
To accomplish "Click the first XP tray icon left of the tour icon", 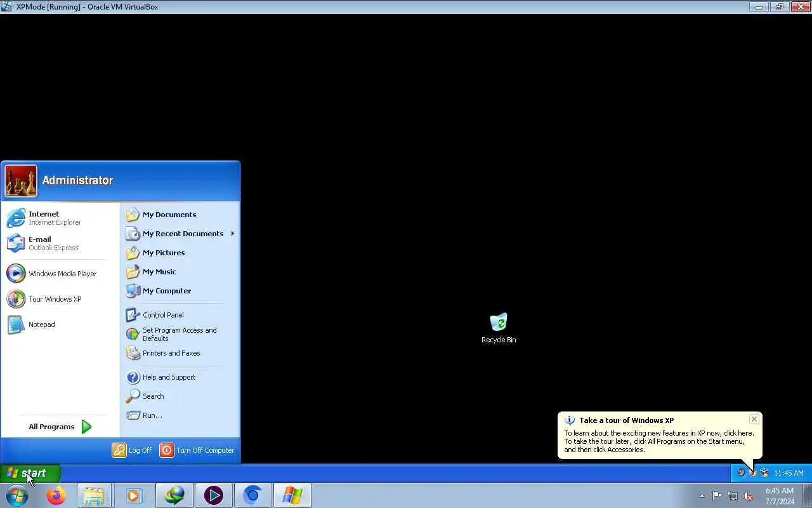I will point(741,473).
